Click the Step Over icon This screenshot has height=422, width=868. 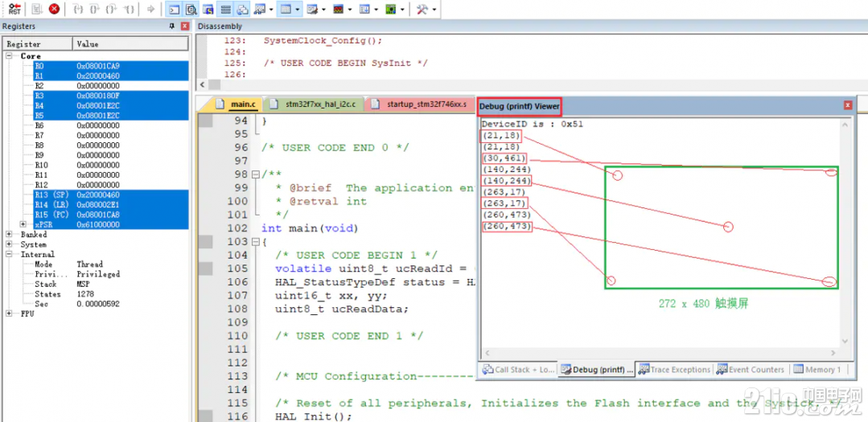[x=95, y=9]
